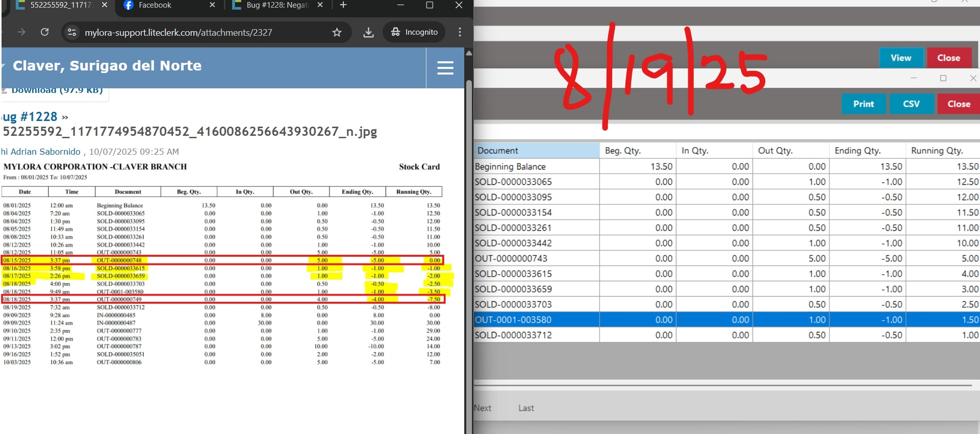Image resolution: width=980 pixels, height=434 pixels.
Task: Open the browser downloads icon
Action: [368, 32]
